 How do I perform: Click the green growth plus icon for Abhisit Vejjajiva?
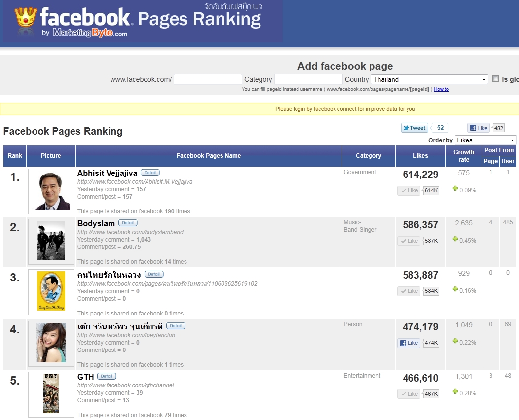[455, 188]
